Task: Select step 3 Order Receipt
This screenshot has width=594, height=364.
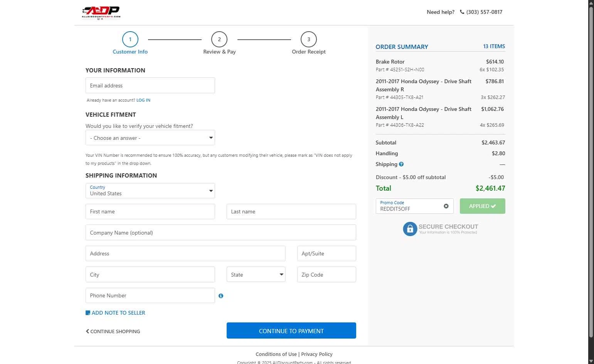Action: (309, 43)
